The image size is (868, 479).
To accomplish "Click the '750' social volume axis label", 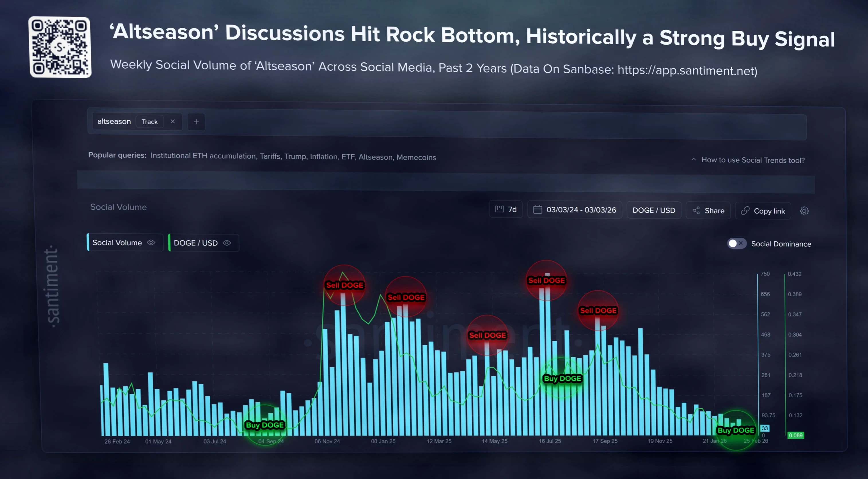I will (765, 274).
